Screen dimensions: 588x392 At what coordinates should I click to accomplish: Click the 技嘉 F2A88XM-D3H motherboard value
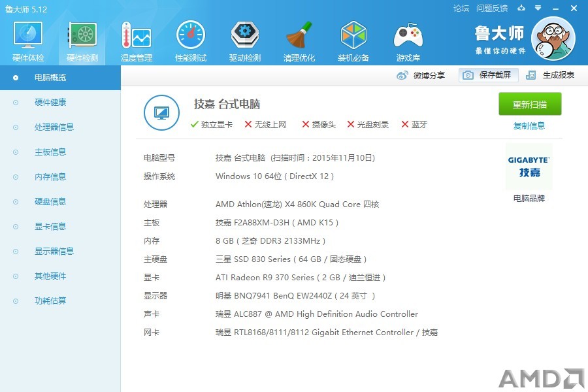click(277, 222)
